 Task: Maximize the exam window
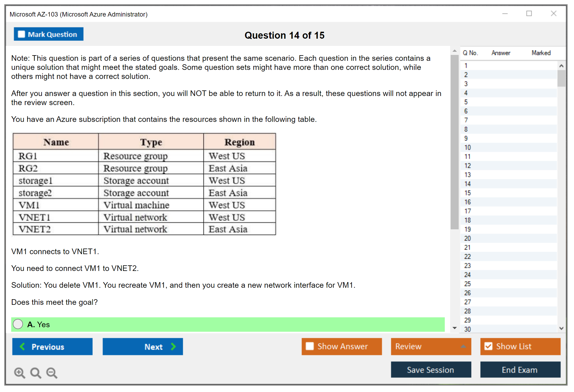(x=529, y=14)
